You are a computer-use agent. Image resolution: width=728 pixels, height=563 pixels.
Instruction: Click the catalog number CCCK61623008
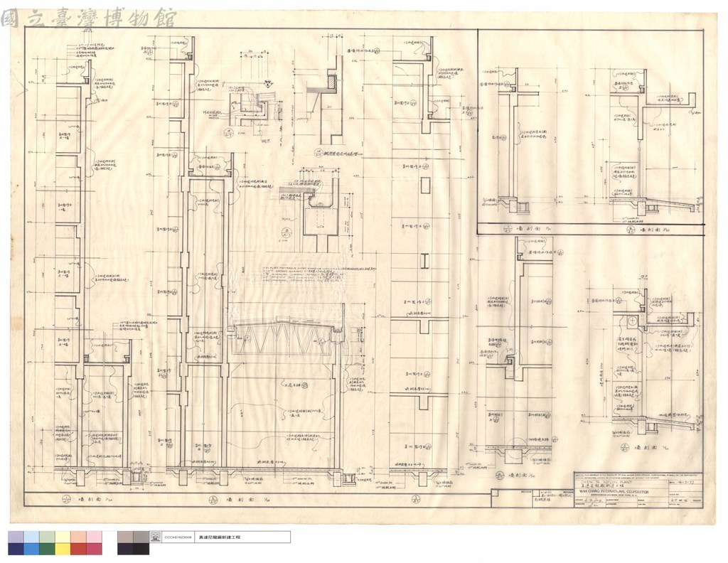point(178,537)
